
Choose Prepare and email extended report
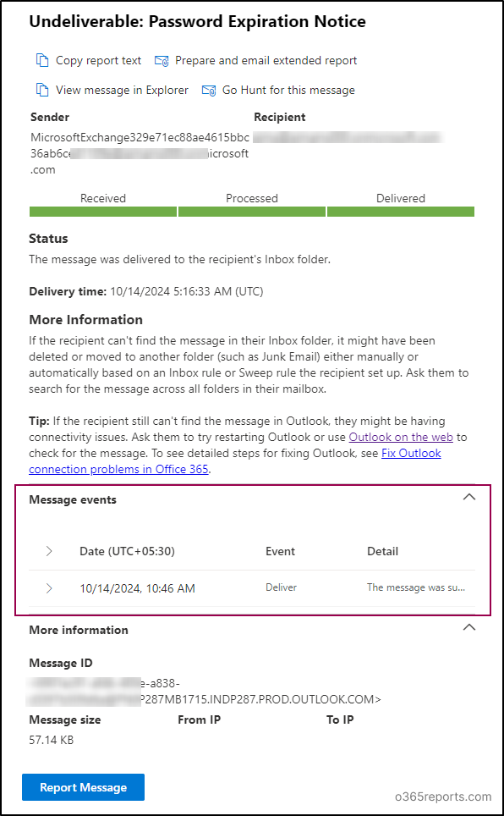point(266,60)
